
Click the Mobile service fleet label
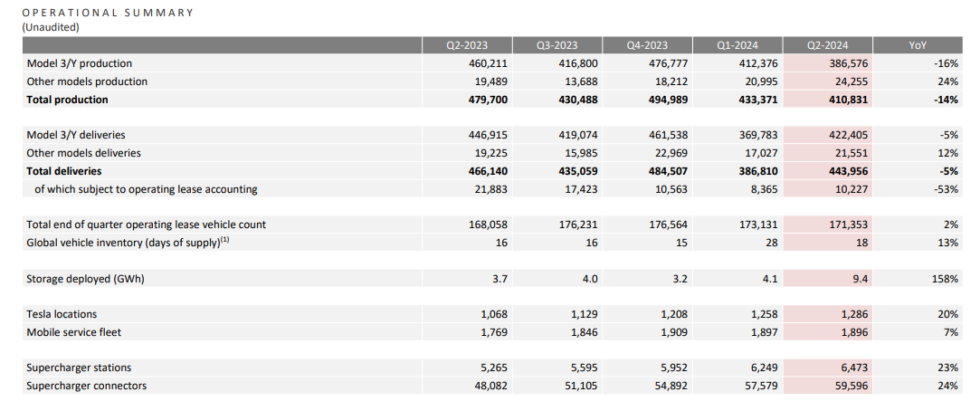[x=74, y=332]
